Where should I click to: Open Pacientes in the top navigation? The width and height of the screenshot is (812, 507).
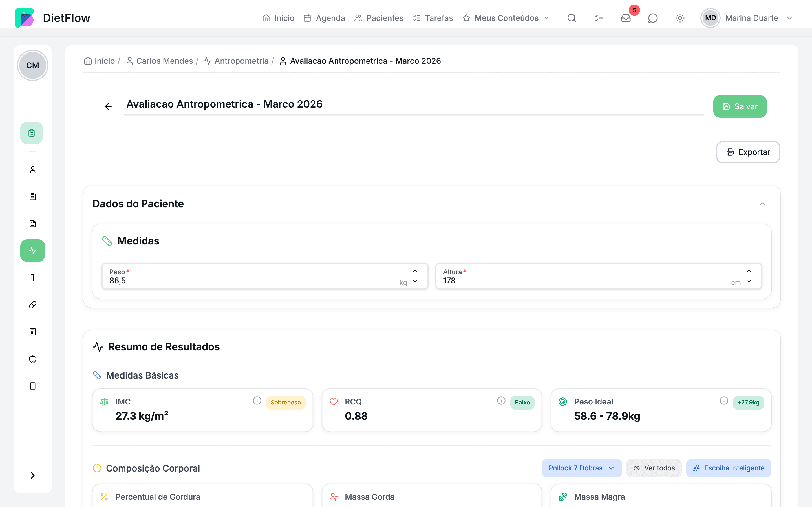click(x=379, y=18)
